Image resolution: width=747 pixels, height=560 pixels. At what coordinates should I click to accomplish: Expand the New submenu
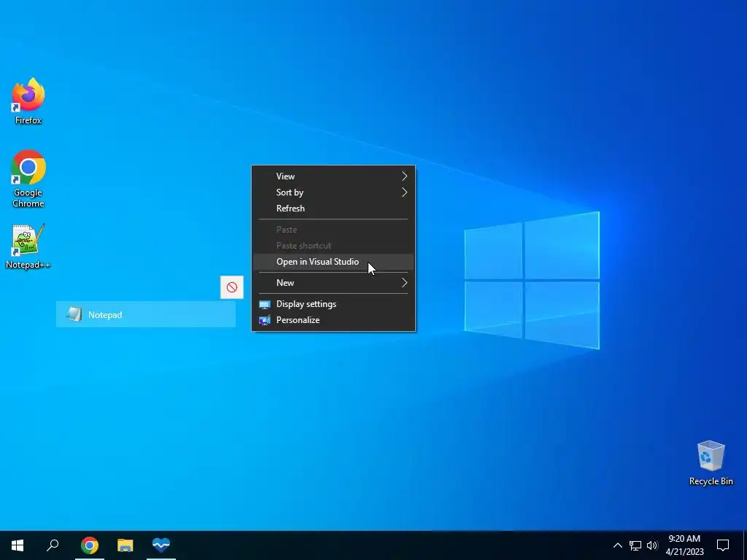click(x=333, y=283)
